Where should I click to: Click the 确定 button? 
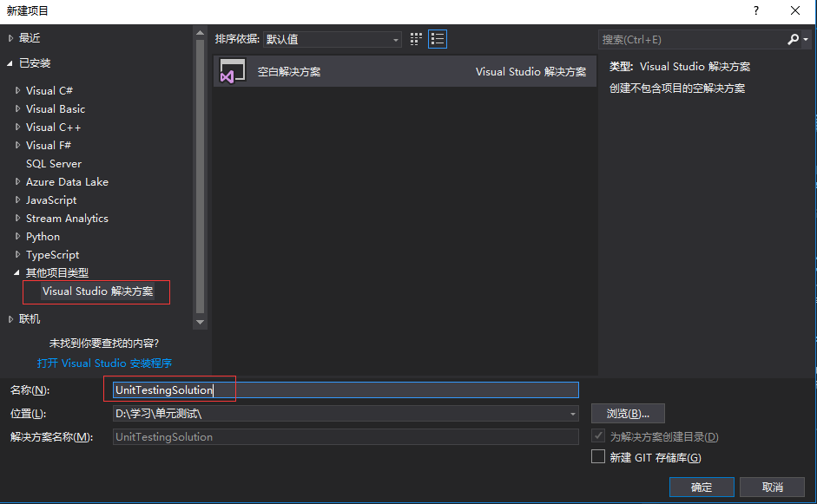(x=702, y=487)
